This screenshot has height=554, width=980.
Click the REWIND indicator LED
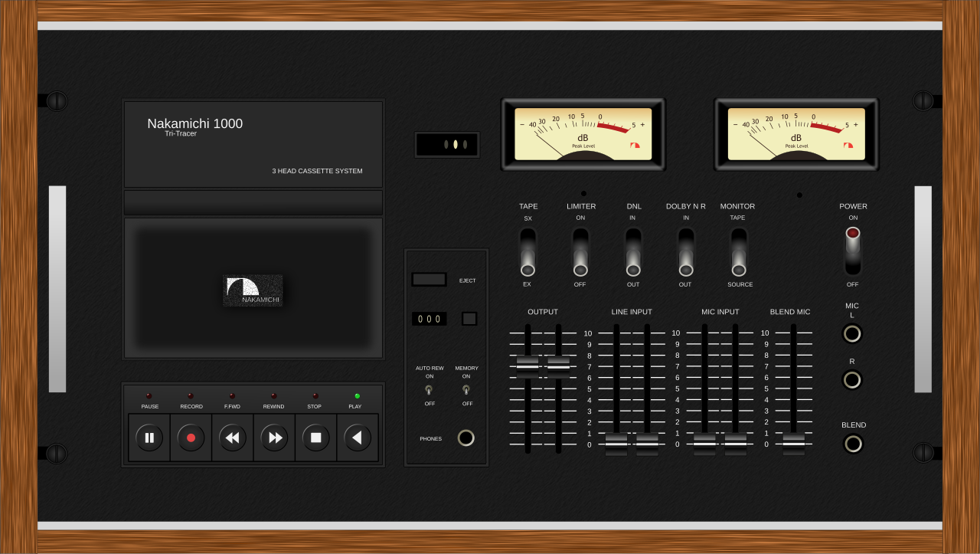pos(274,396)
